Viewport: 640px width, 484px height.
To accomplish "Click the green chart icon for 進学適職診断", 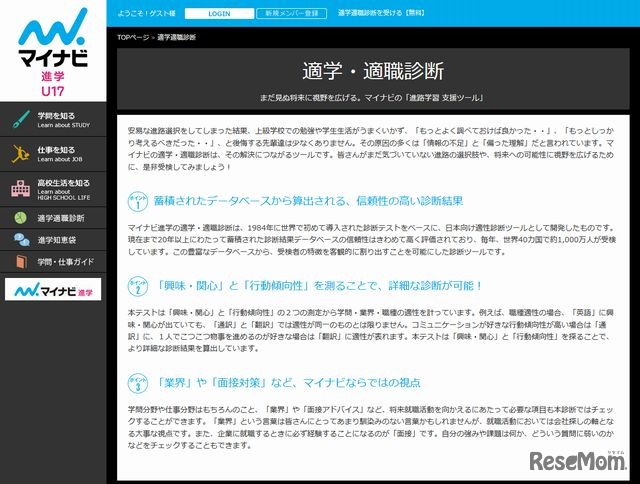I will click(x=20, y=218).
